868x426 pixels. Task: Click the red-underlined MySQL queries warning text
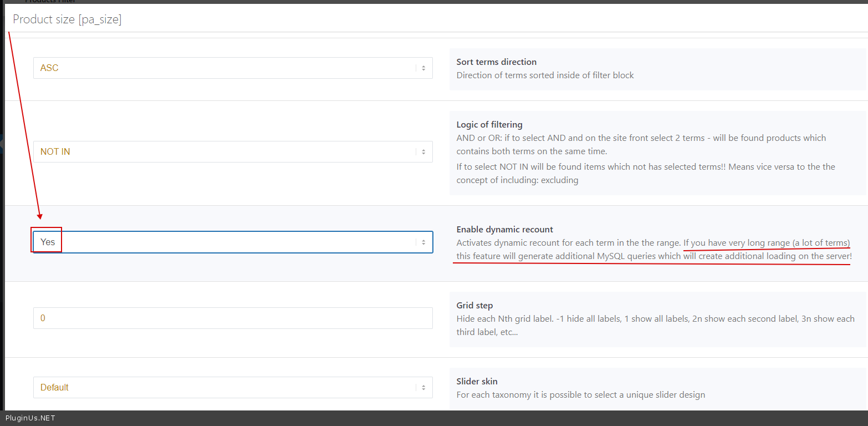coord(654,256)
